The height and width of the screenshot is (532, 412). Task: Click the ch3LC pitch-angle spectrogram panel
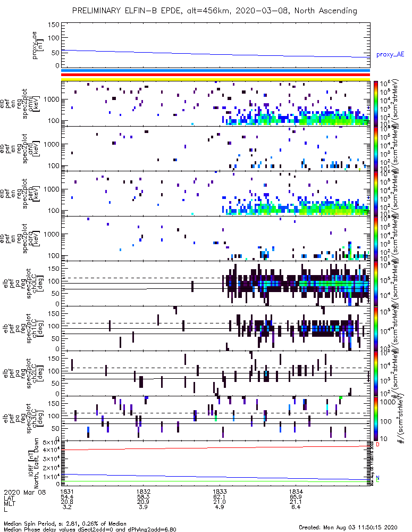pos(216,418)
